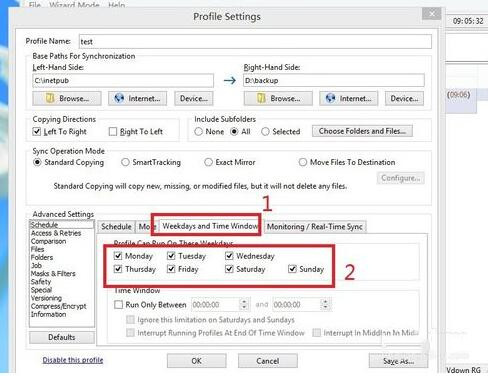488x376 pixels.
Task: Open Wizard Mode menu in main window
Action: point(74,5)
